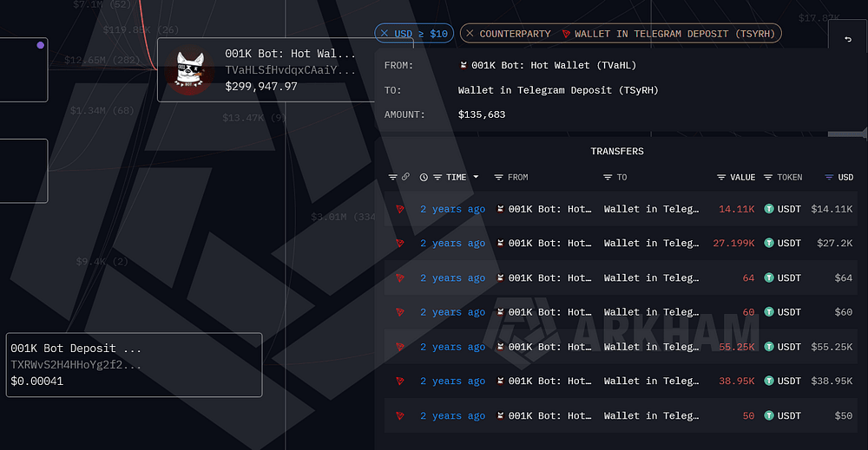Open timestamp link of the $60 transfer
Image resolution: width=868 pixels, height=450 pixels.
(x=452, y=312)
